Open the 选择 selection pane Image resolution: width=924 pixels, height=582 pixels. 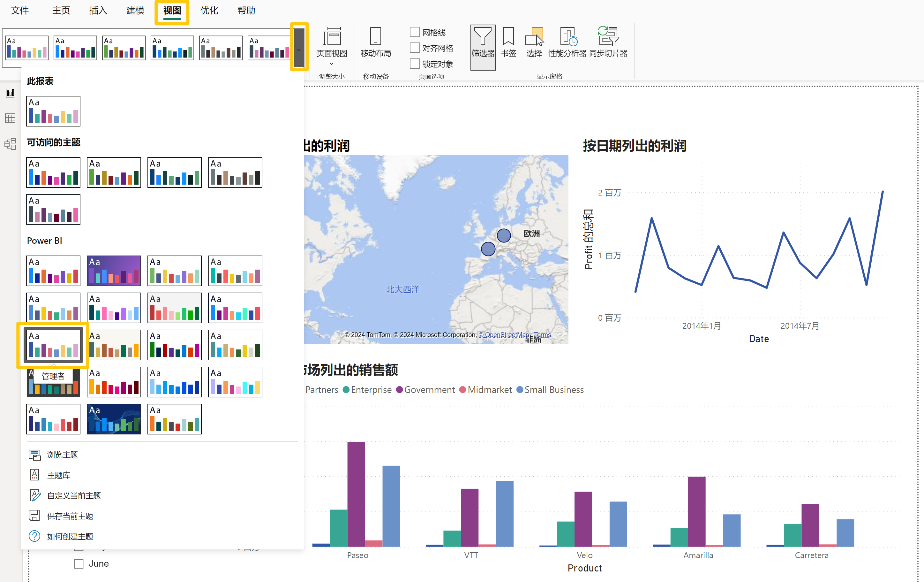(x=534, y=42)
